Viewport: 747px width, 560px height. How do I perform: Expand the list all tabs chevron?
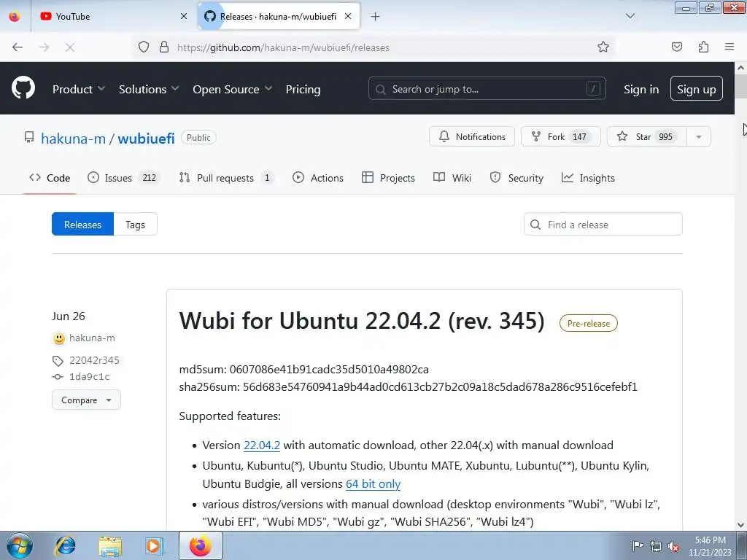click(630, 16)
